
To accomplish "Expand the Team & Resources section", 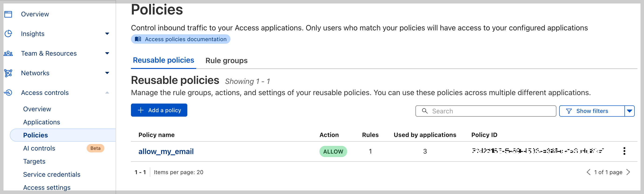I will click(x=107, y=53).
